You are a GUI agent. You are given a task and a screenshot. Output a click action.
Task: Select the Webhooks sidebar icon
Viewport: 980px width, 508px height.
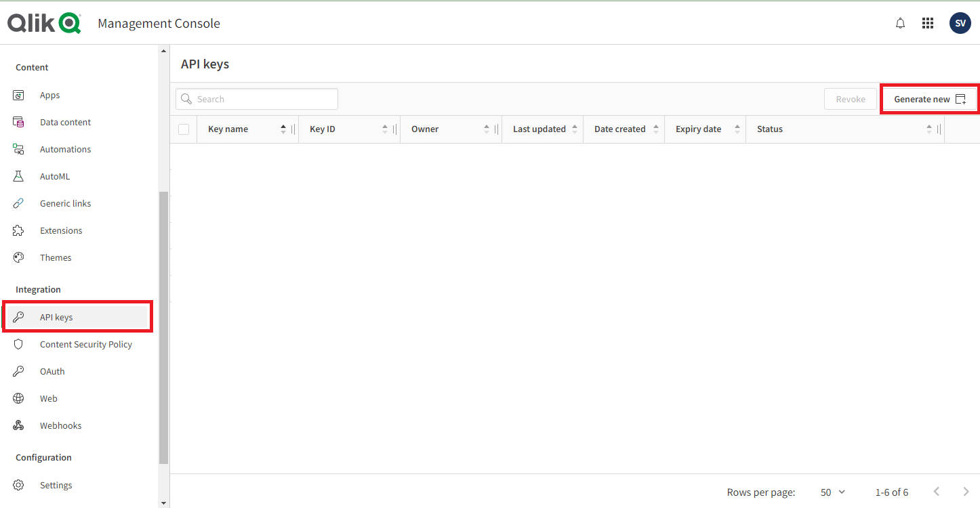18,425
